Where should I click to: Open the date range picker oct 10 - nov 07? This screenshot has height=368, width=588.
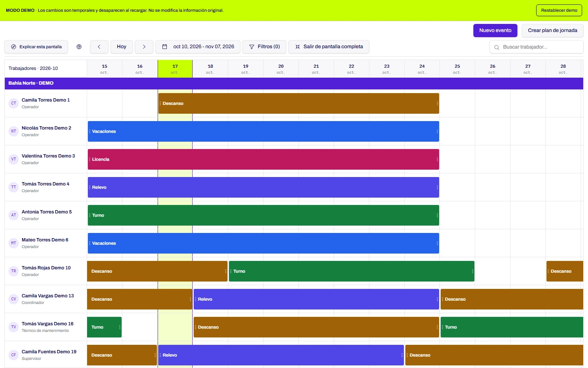pyautogui.click(x=198, y=47)
